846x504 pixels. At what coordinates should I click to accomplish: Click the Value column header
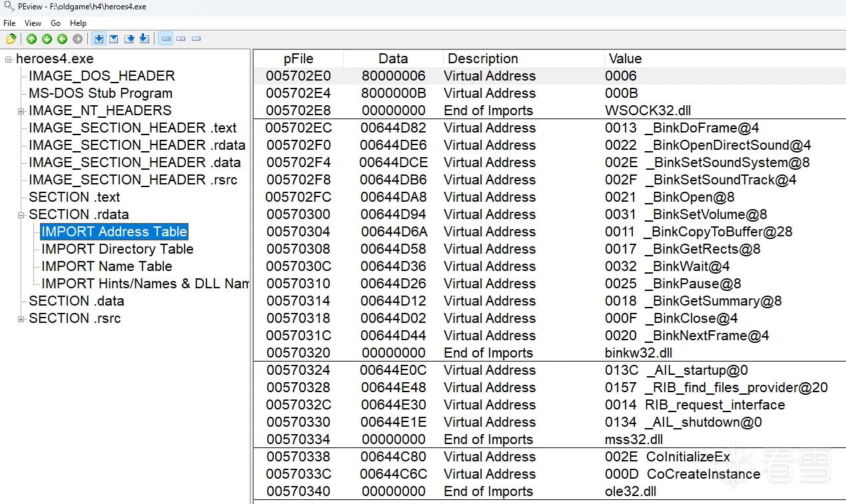[x=725, y=59]
